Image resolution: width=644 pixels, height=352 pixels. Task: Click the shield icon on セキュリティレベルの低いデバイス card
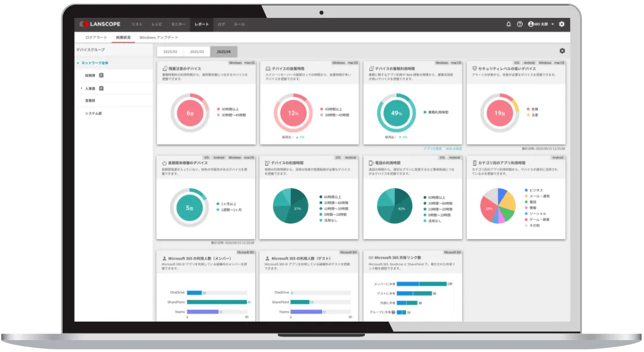(474, 69)
